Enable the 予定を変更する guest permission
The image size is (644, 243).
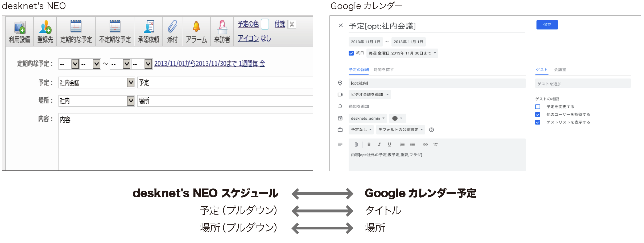(x=538, y=107)
